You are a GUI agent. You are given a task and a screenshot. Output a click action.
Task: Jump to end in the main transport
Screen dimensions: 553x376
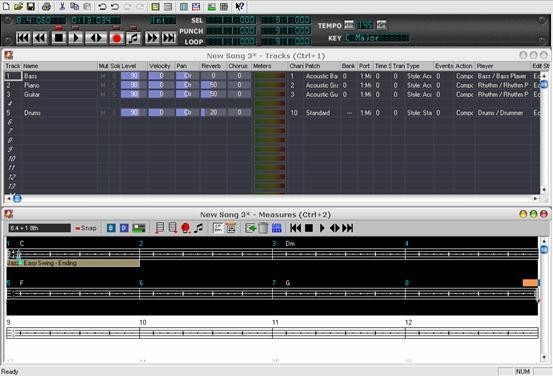(169, 37)
